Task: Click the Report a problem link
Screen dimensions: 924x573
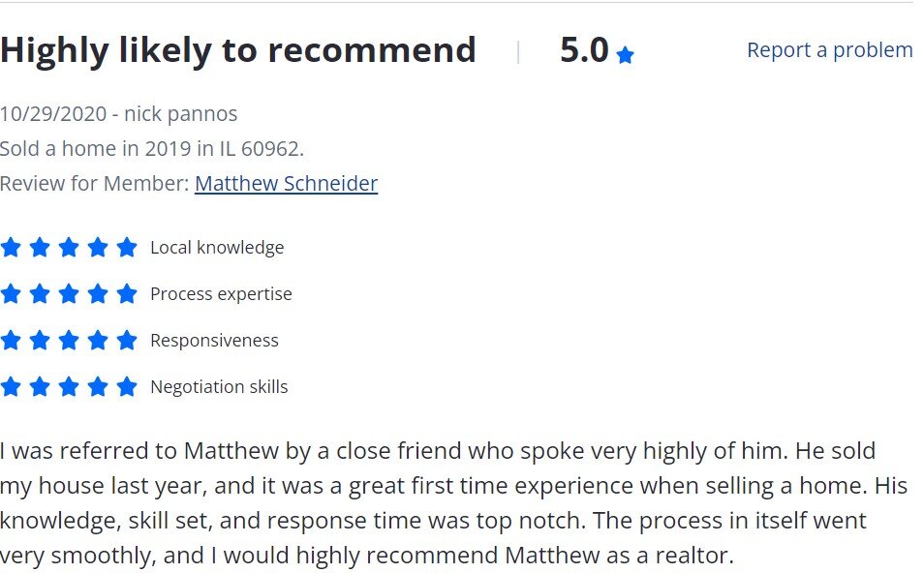Action: (x=829, y=50)
